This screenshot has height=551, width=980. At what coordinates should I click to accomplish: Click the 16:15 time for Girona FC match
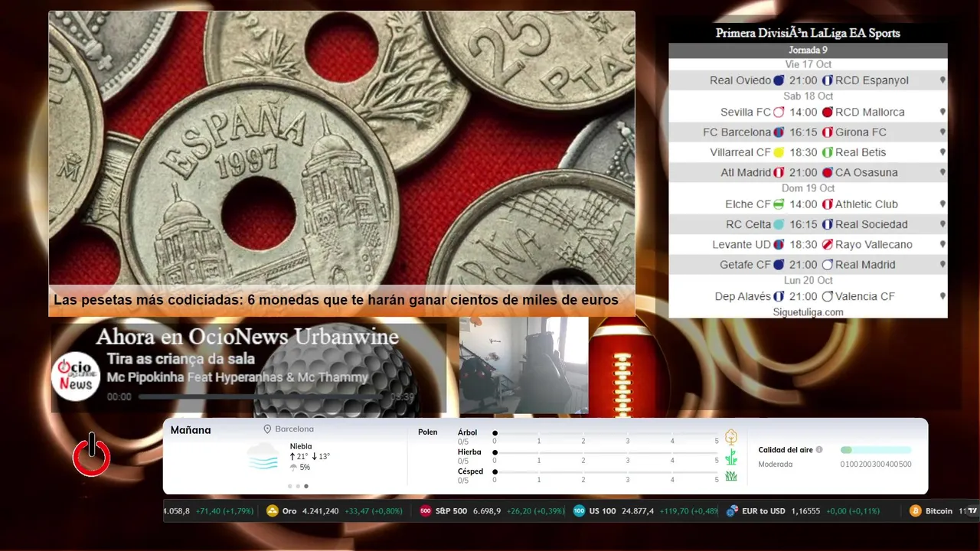[803, 132]
